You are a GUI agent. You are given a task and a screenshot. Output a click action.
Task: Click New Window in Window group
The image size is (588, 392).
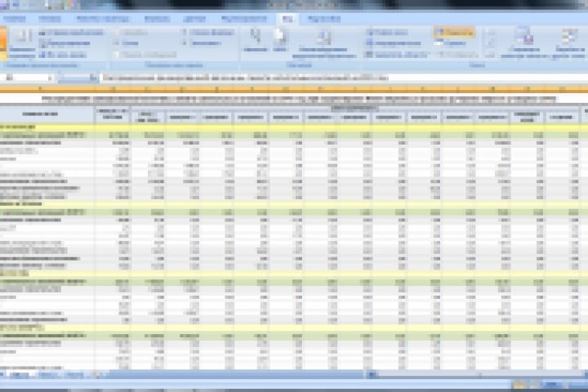[387, 33]
